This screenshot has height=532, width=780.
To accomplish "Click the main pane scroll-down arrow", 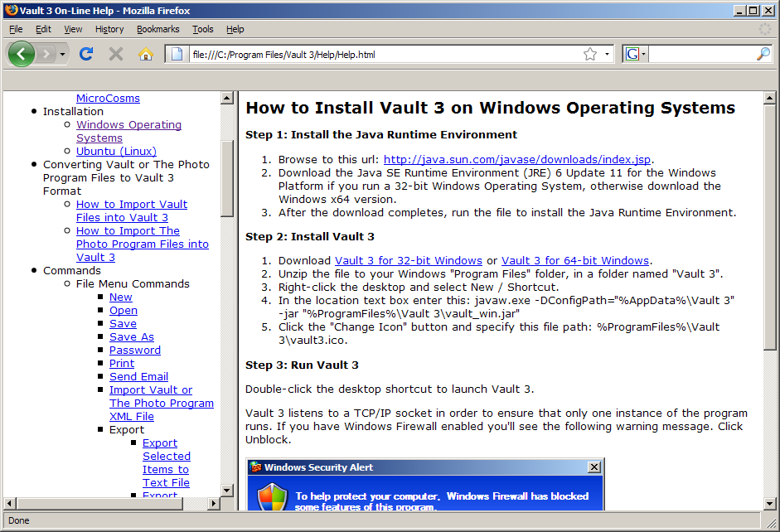I will click(x=769, y=504).
